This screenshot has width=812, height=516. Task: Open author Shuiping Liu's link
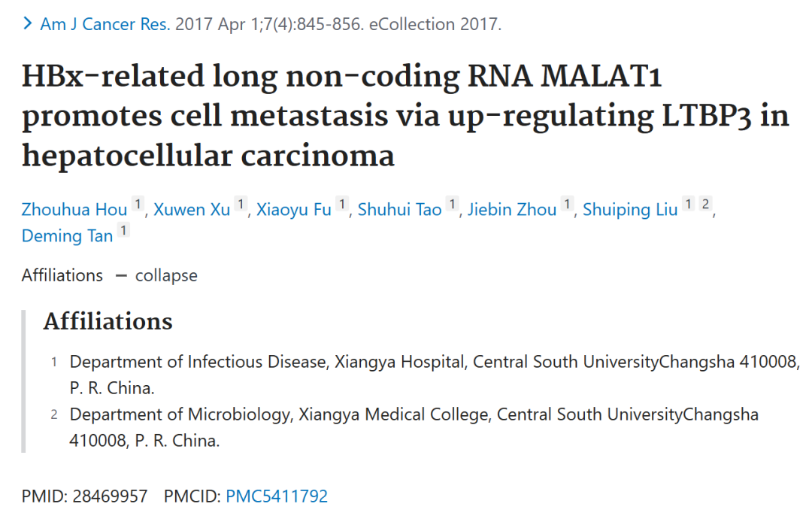630,209
